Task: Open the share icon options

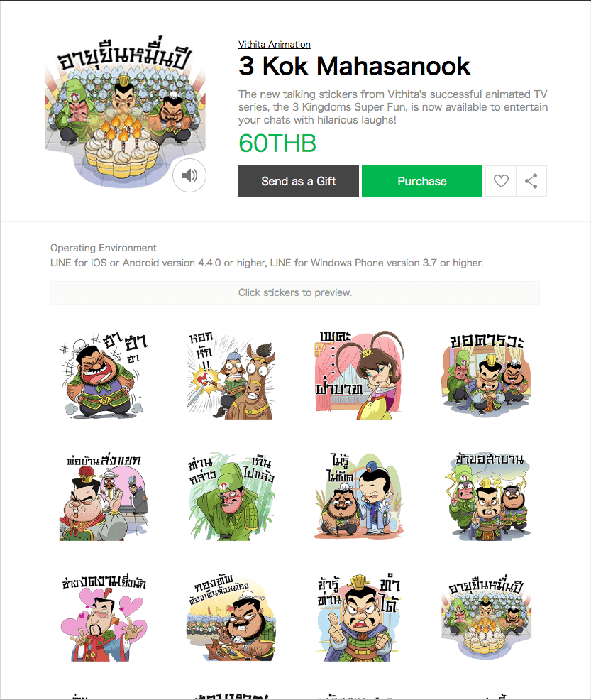Action: (531, 181)
